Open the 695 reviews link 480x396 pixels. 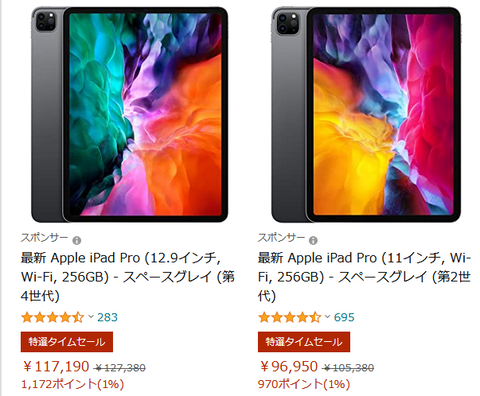tap(344, 317)
